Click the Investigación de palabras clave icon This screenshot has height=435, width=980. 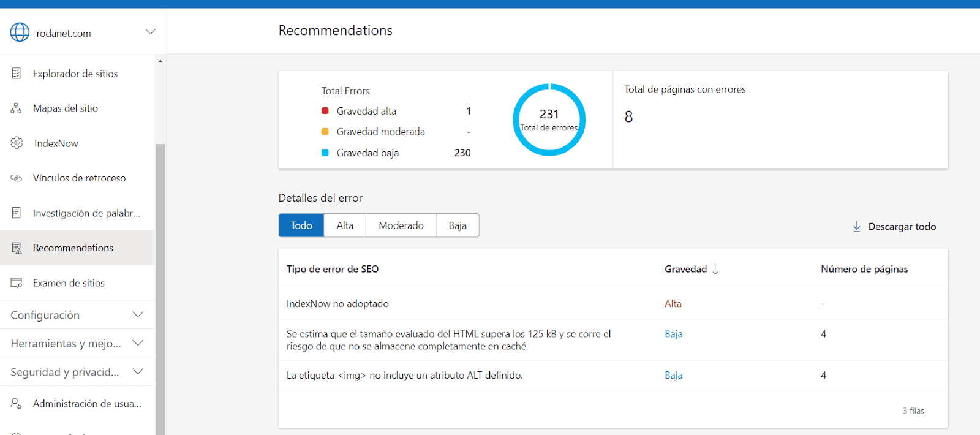coord(17,213)
